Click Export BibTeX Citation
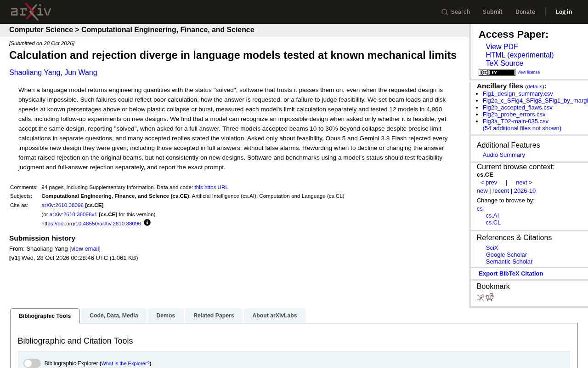 tap(511, 274)
